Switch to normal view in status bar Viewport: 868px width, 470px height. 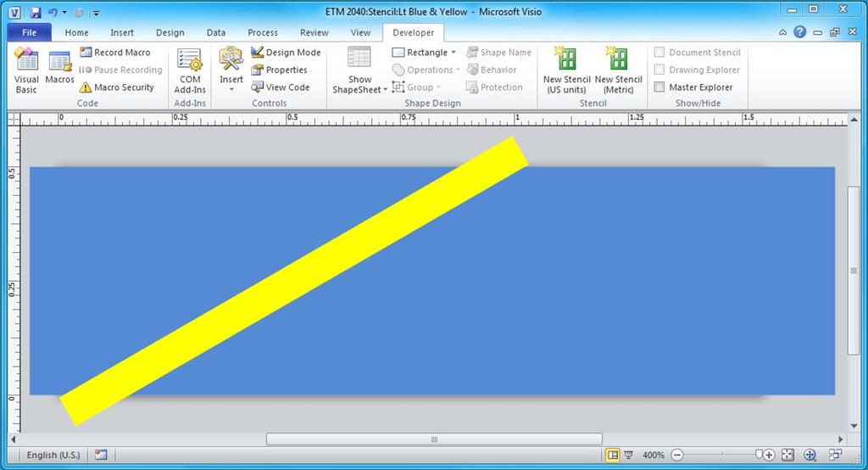(x=612, y=455)
